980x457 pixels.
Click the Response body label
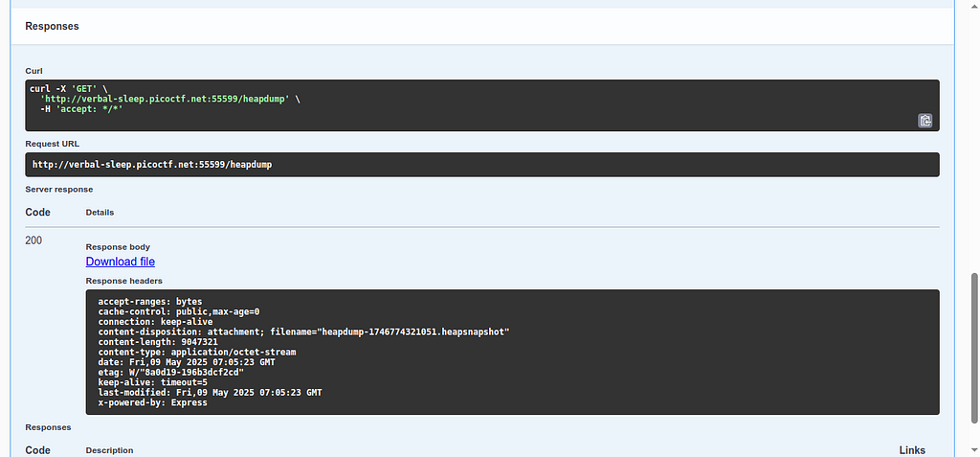(116, 247)
